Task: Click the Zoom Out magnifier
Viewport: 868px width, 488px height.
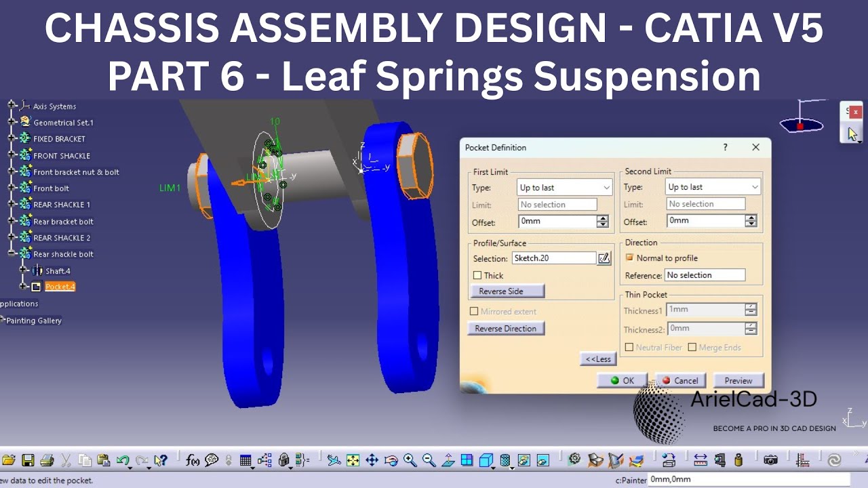Action: click(429, 460)
